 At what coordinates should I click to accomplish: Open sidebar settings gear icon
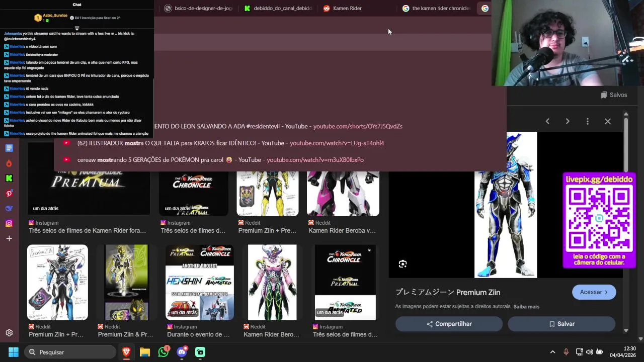point(9,333)
